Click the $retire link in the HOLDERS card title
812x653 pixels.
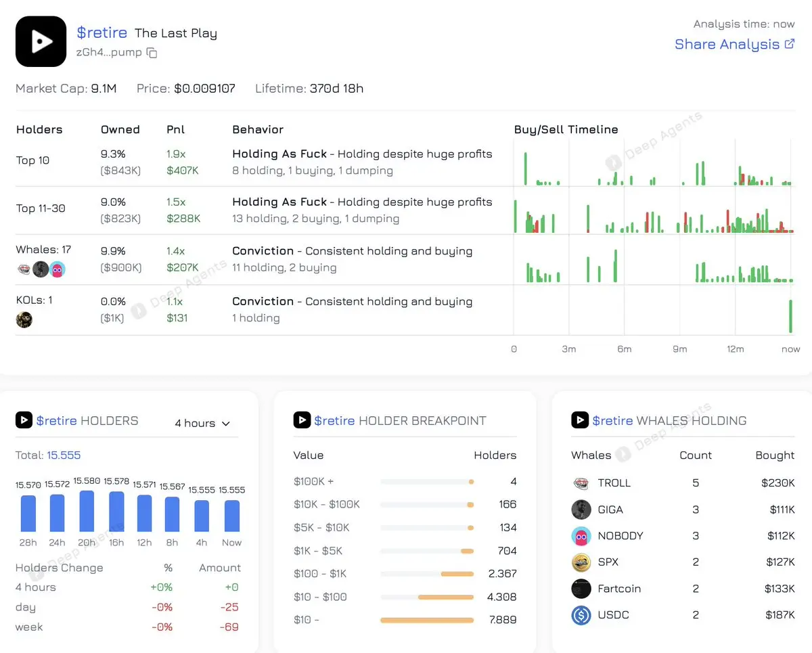point(57,420)
